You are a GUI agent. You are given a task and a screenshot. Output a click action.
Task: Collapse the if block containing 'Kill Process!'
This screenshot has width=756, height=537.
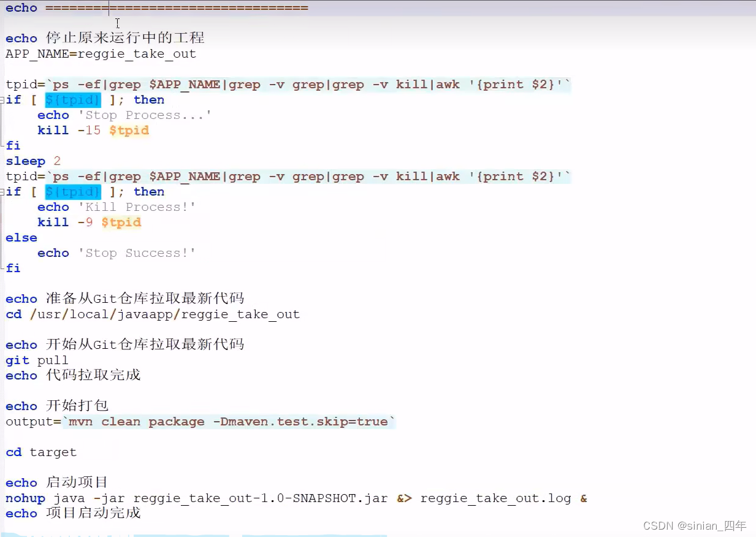coord(2,192)
